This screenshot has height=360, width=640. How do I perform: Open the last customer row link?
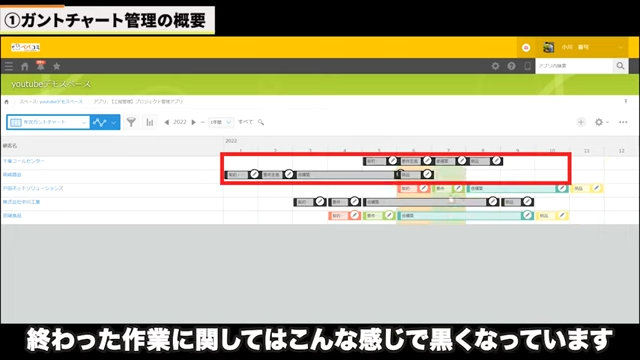tap(12, 216)
